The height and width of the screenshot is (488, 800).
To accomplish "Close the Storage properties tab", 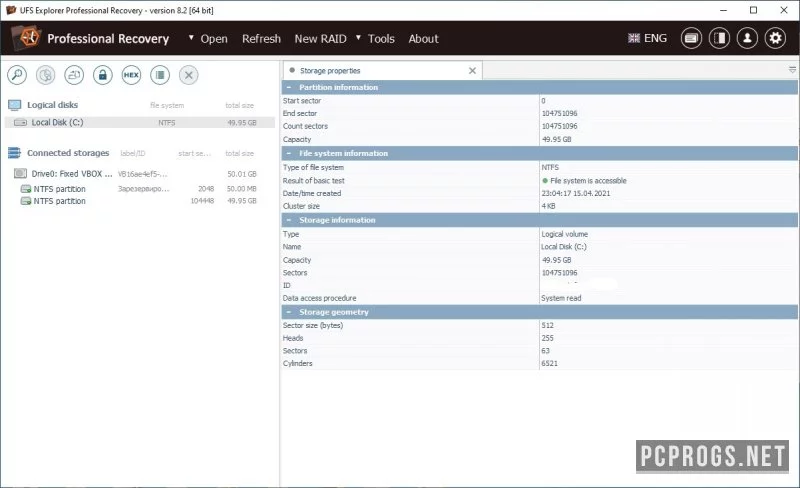I will point(472,71).
